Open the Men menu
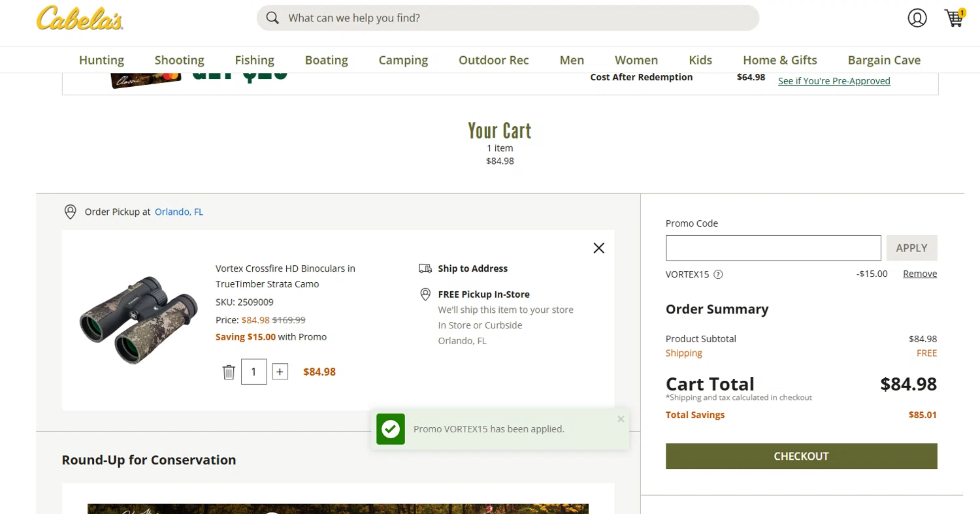 tap(572, 60)
